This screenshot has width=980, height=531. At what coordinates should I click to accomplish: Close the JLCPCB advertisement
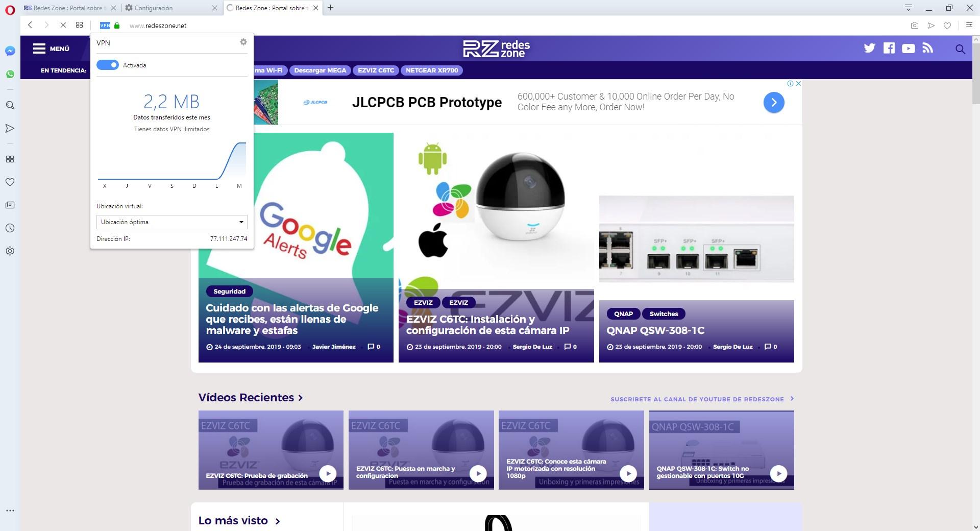coord(799,83)
